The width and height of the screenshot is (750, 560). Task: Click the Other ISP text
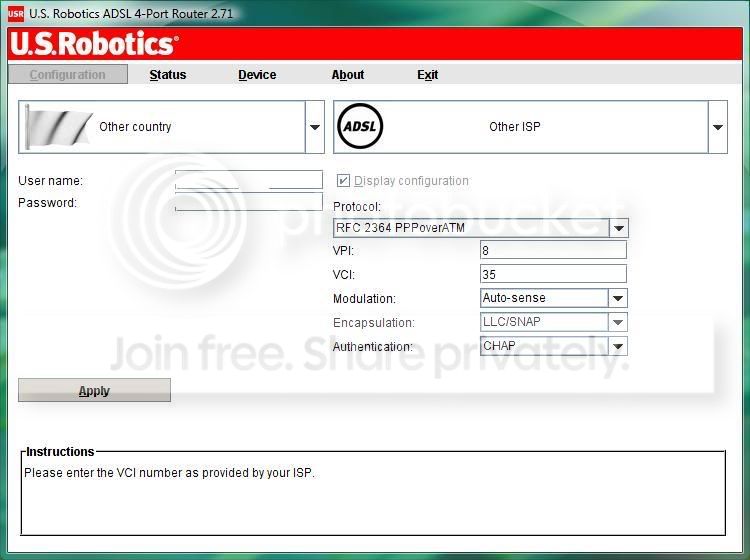pos(515,127)
